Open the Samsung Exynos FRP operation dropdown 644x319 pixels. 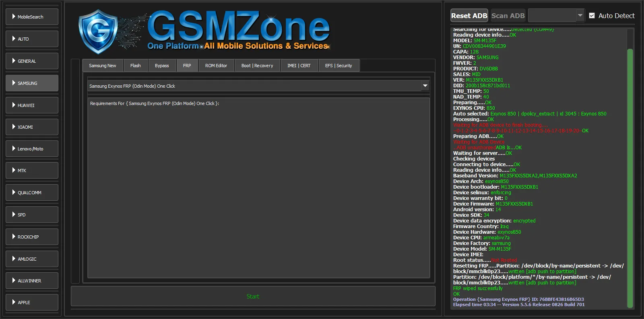coord(258,86)
